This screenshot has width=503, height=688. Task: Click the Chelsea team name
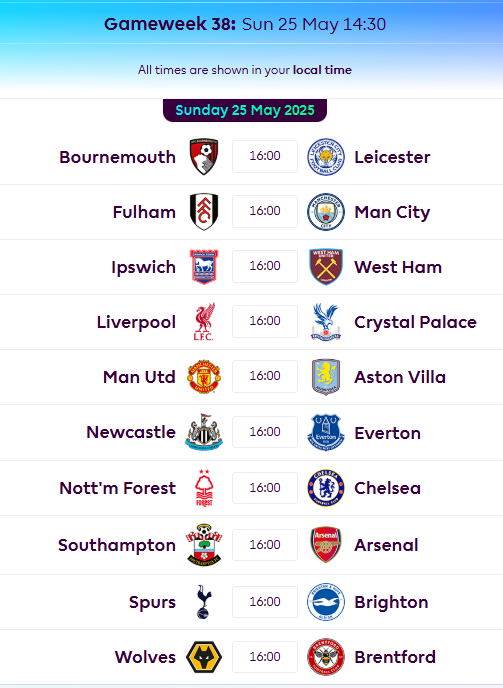[388, 488]
